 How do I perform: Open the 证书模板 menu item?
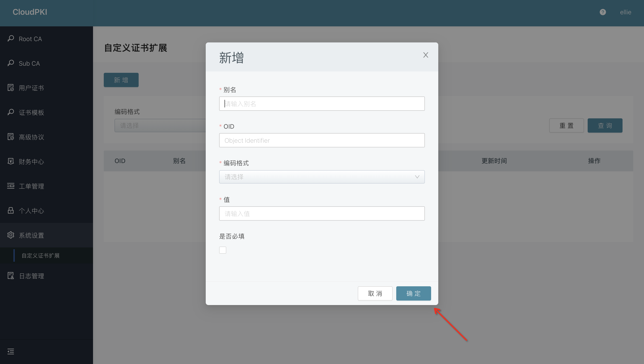(31, 113)
